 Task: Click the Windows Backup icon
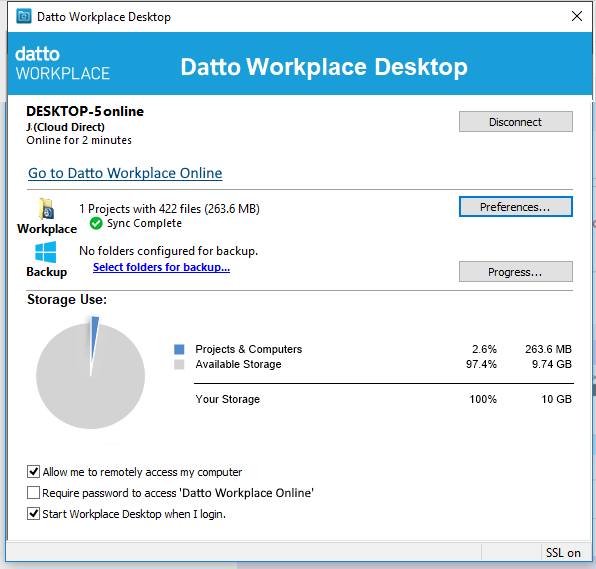46,252
